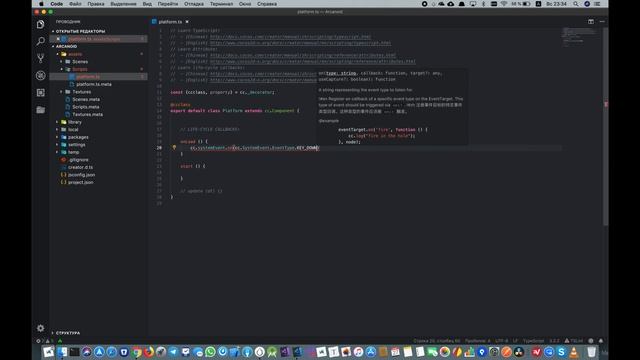
Task: Open VLC from the Dock
Action: point(574,352)
